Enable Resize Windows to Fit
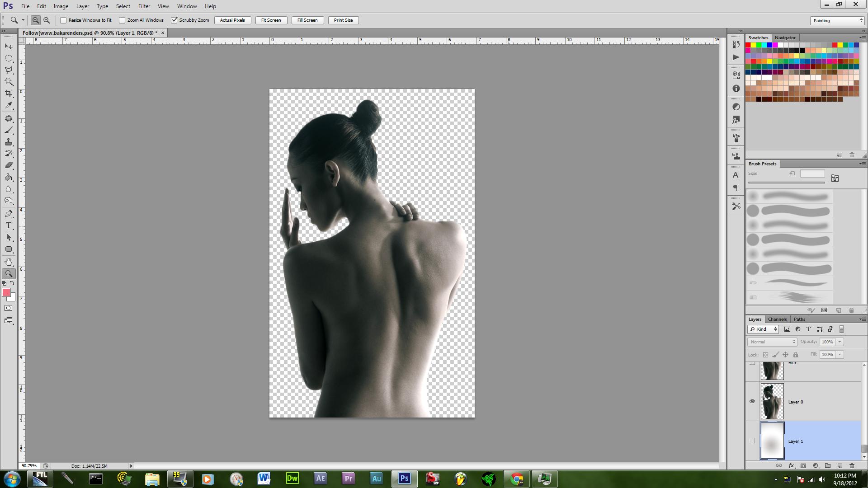Viewport: 868px width, 488px height. tap(63, 20)
